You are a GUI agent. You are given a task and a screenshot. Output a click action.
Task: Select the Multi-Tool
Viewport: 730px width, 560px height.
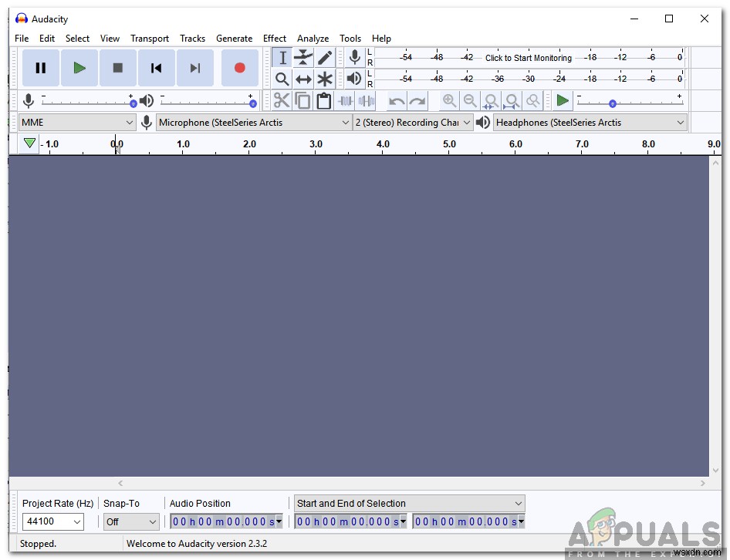point(325,78)
